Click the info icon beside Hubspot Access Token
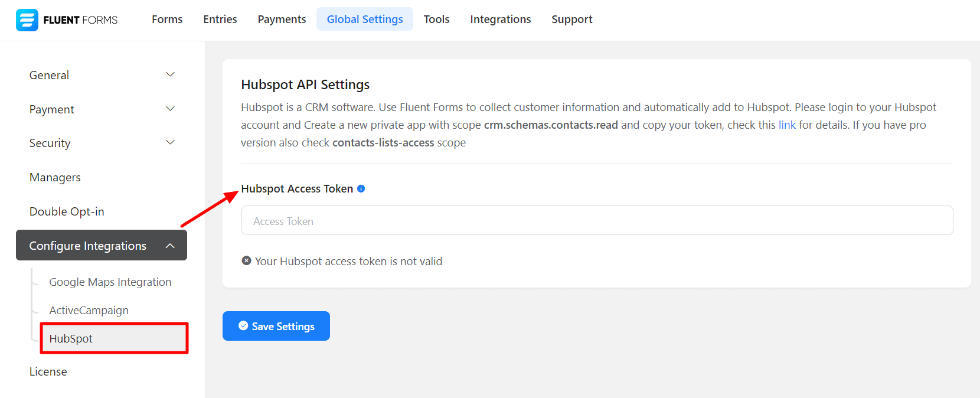Viewport: 980px width, 398px height. coord(361,188)
